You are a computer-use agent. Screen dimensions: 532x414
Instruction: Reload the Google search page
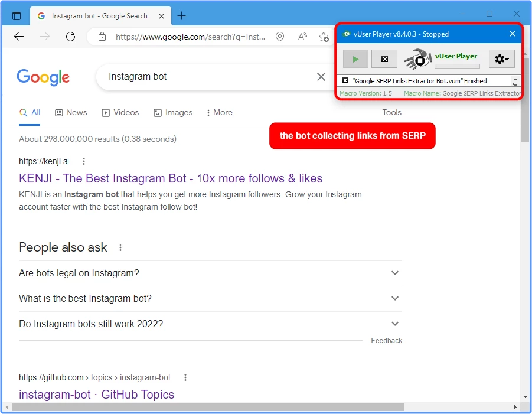click(71, 37)
